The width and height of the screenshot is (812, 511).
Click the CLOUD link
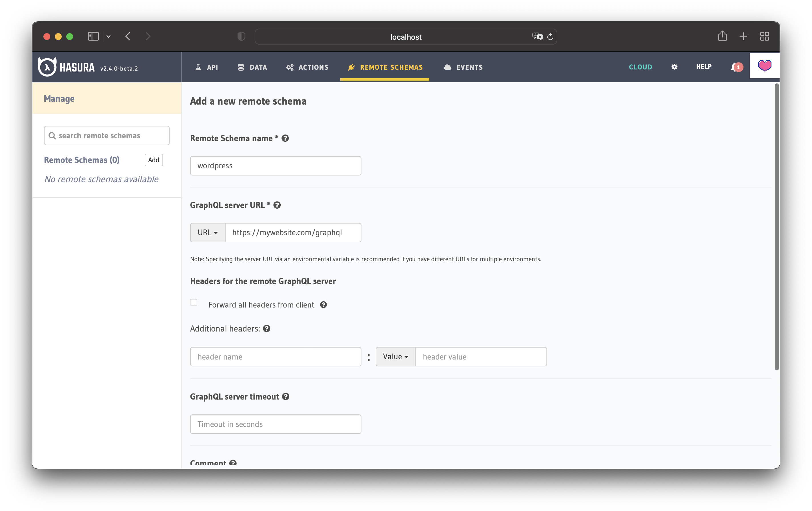tap(641, 67)
